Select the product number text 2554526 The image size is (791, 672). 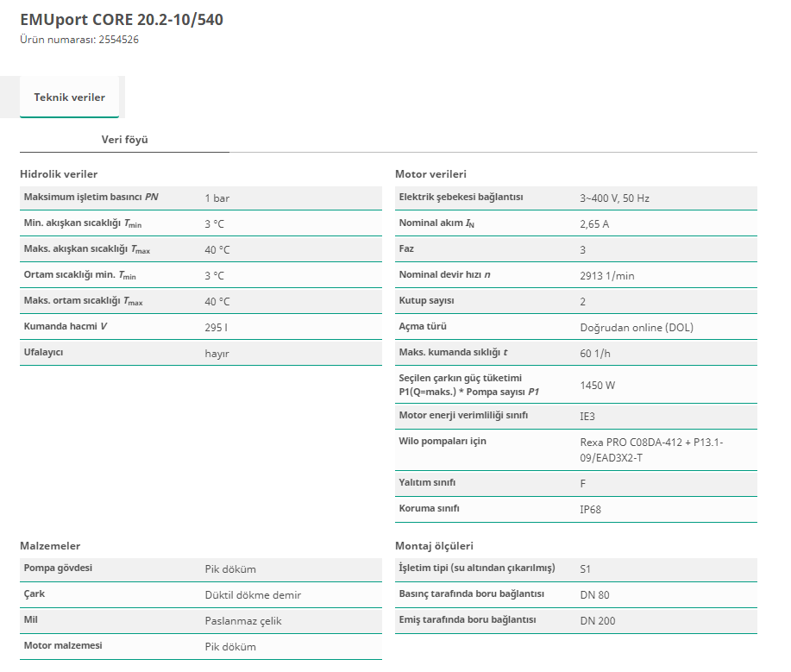click(118, 40)
